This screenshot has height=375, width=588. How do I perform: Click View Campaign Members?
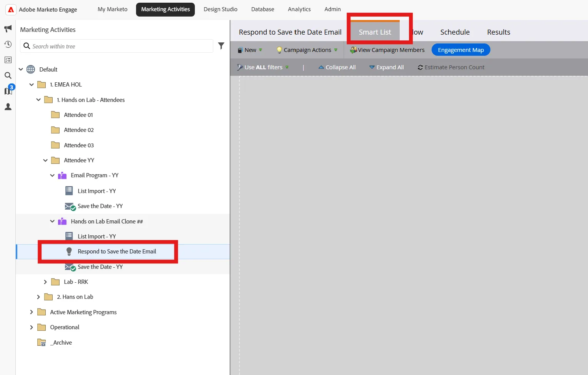point(387,50)
